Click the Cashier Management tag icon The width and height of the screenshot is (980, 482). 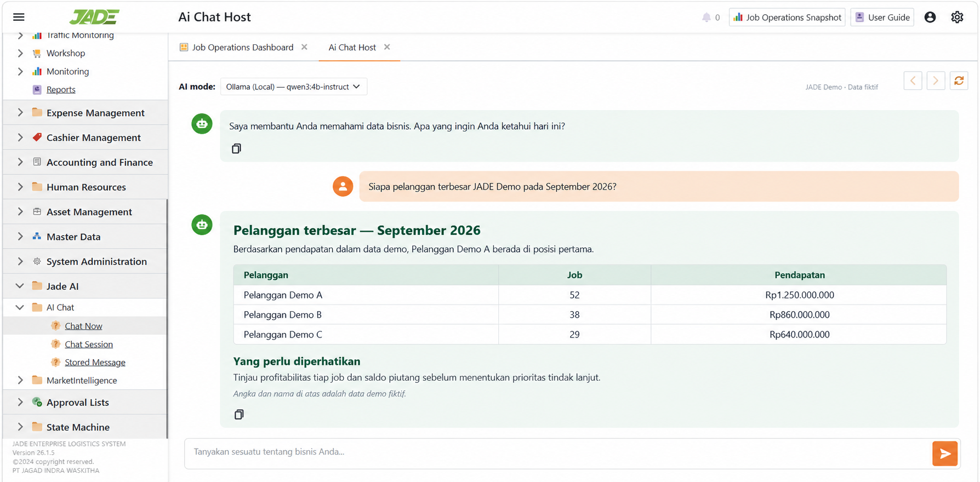point(37,137)
